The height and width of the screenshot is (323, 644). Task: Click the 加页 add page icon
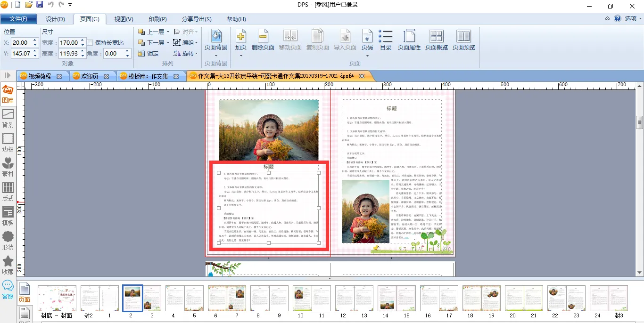(240, 37)
